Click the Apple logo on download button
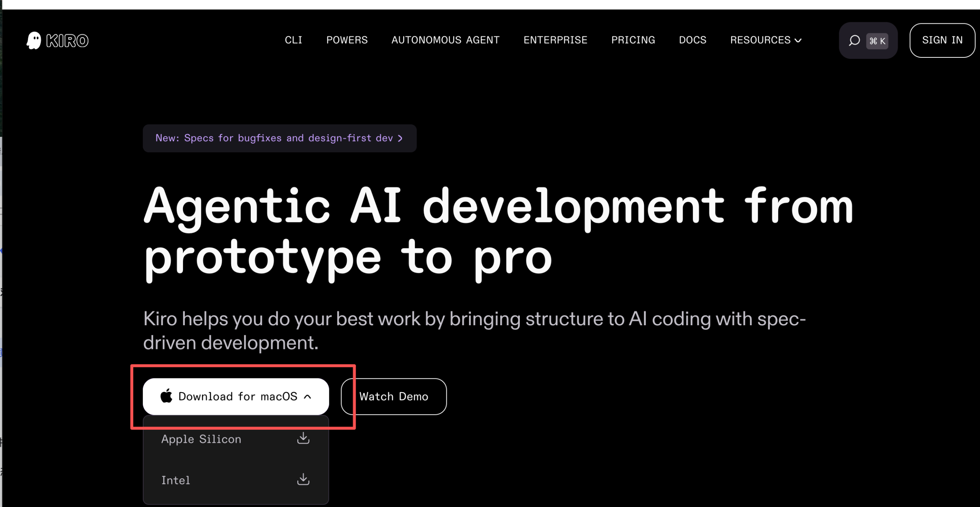Viewport: 980px width, 507px height. coord(166,396)
